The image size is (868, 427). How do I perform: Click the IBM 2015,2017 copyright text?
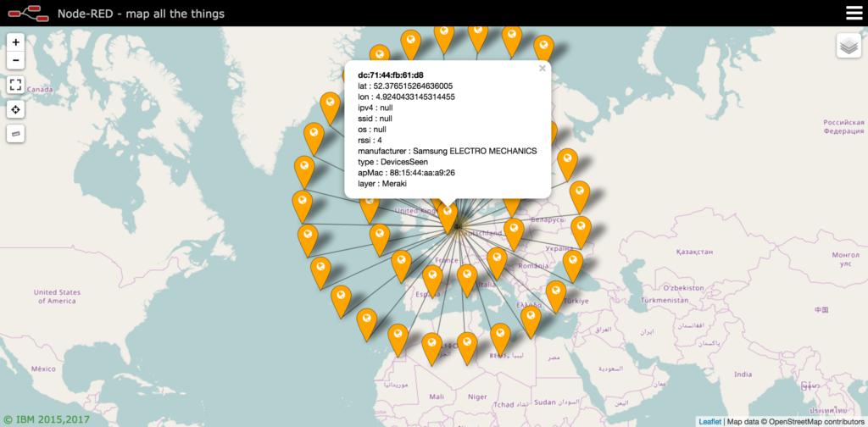47,420
